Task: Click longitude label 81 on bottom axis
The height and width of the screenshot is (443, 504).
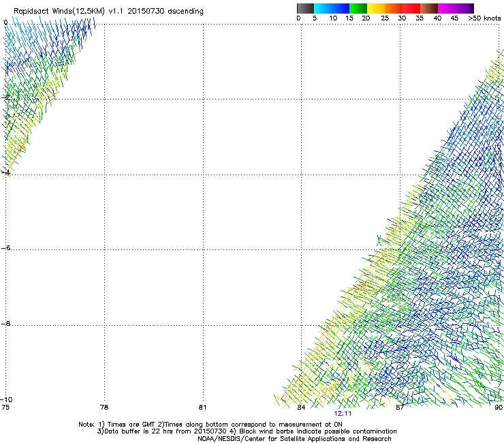Action: tap(202, 408)
